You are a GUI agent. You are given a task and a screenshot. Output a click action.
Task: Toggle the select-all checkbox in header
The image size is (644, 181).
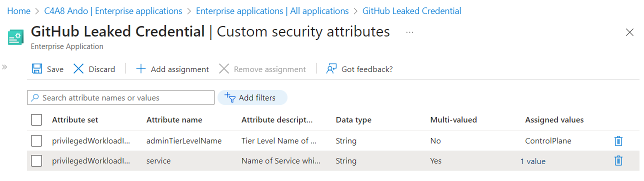point(36,120)
